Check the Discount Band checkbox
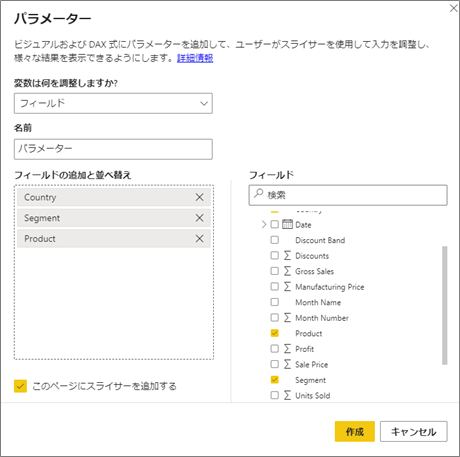Screen dimensions: 460x457 (275, 240)
